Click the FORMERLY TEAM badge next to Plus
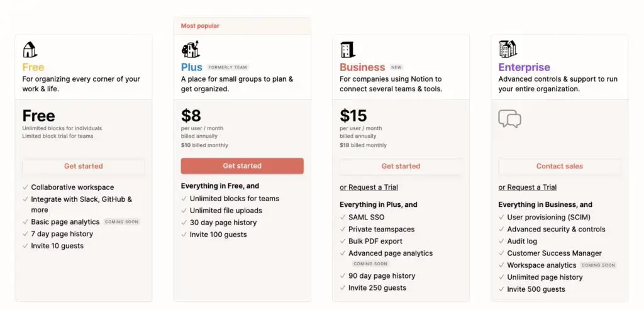This screenshot has height=310, width=644. [228, 67]
